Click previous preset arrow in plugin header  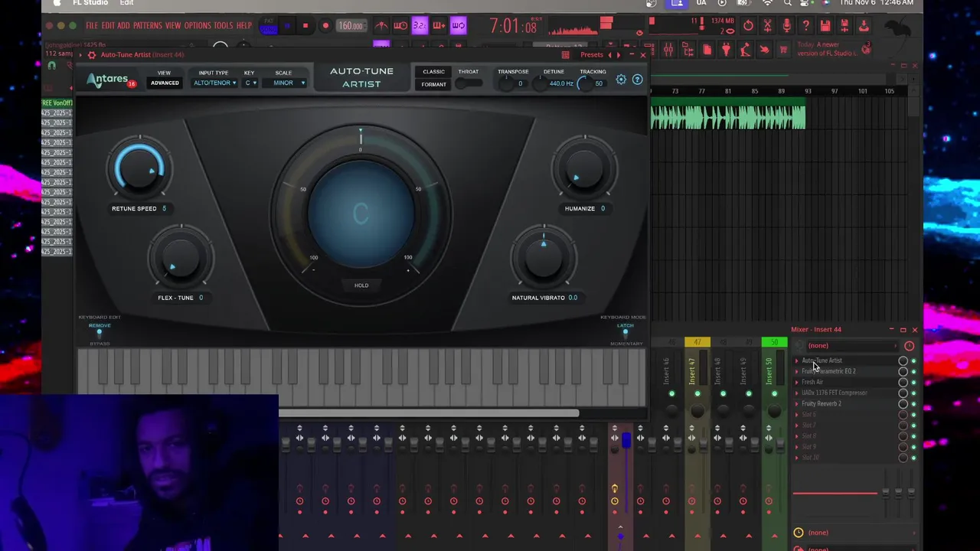pyautogui.click(x=609, y=55)
